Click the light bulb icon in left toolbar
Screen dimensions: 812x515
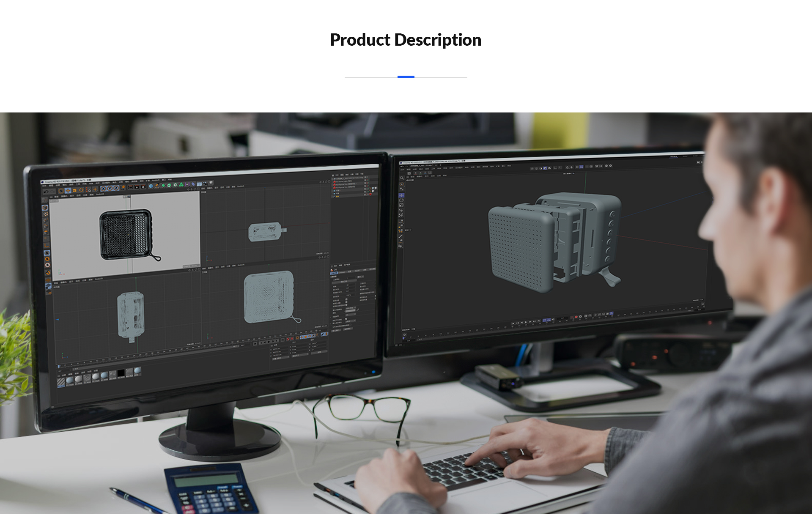point(211,183)
